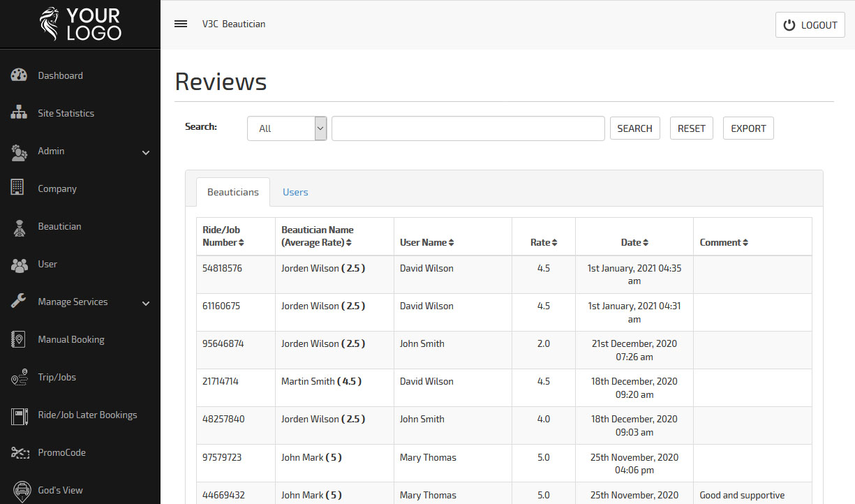The height and width of the screenshot is (504, 855).
Task: Click the God's View taxi pin icon
Action: 21,490
